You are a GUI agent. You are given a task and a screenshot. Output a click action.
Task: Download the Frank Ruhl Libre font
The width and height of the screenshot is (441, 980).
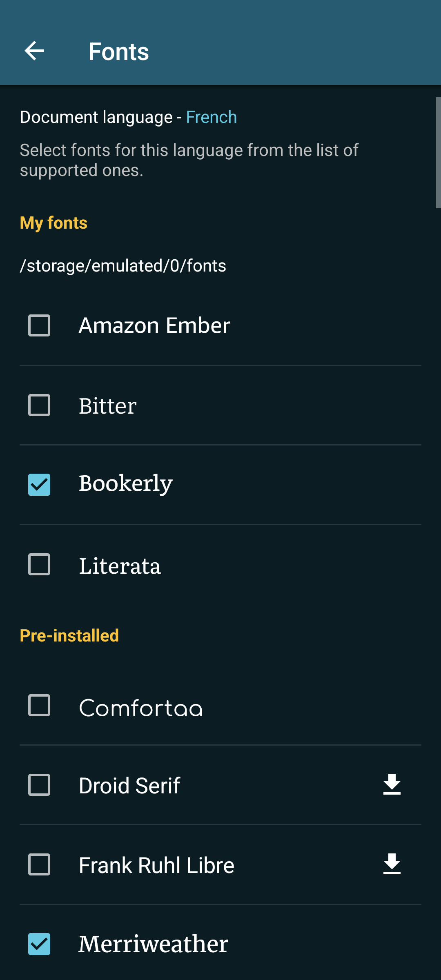[x=392, y=864]
